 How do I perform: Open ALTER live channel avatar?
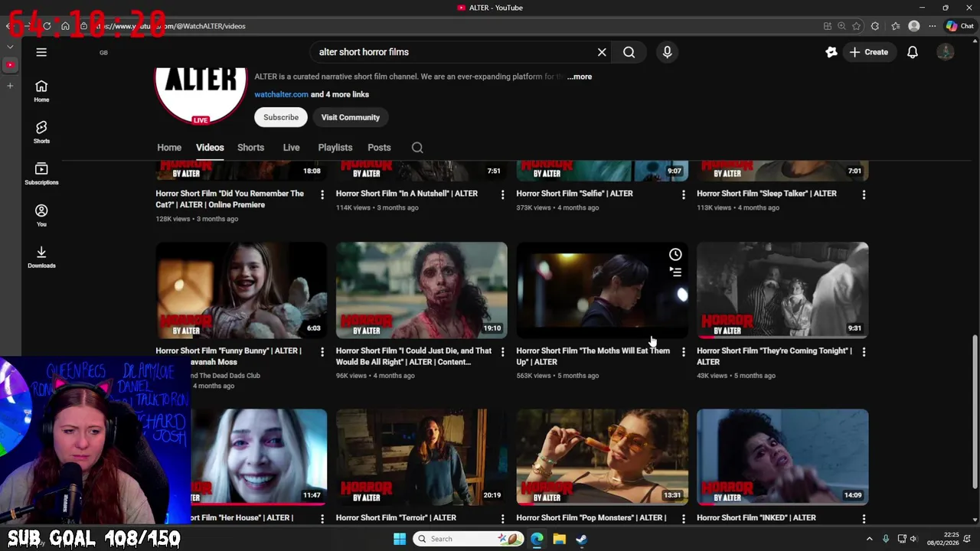(x=201, y=96)
